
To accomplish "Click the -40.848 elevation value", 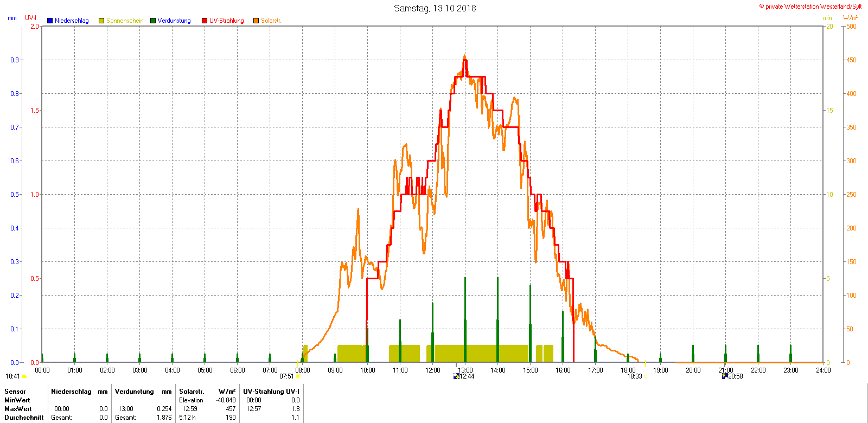I will tap(226, 400).
